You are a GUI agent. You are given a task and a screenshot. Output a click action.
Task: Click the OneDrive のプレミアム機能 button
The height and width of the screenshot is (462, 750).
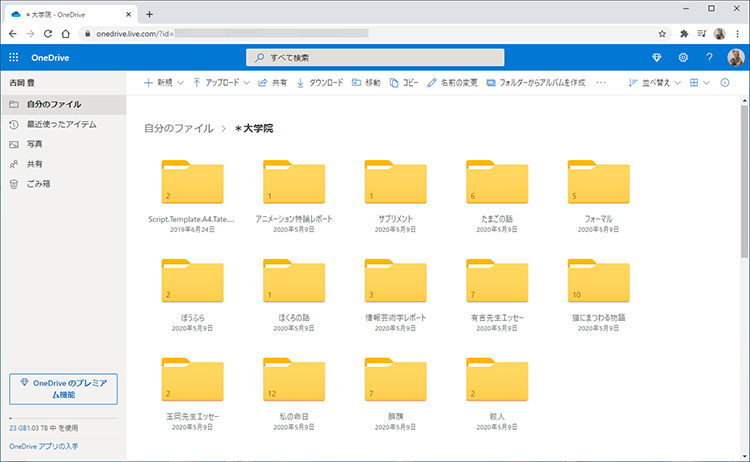click(63, 388)
